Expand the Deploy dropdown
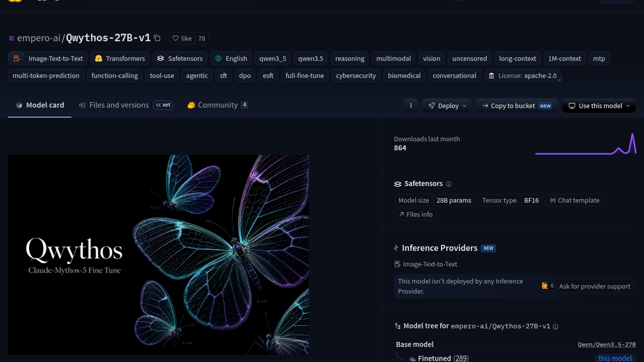This screenshot has height=362, width=644. pos(447,106)
